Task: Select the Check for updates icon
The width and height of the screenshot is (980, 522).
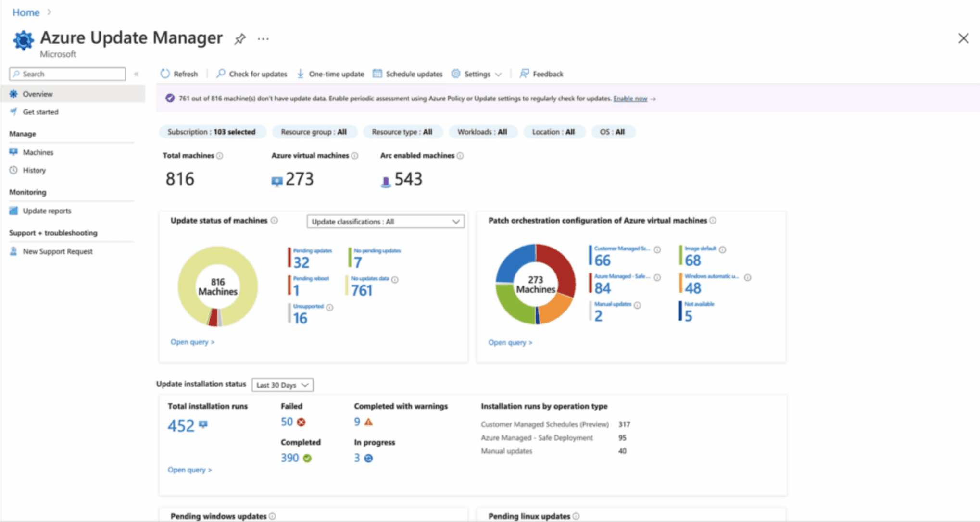Action: (x=221, y=74)
